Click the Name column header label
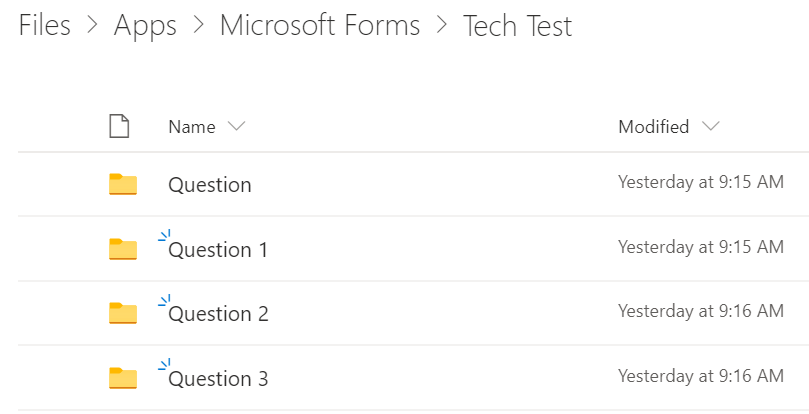Viewport: 809px width, 414px height. tap(192, 127)
